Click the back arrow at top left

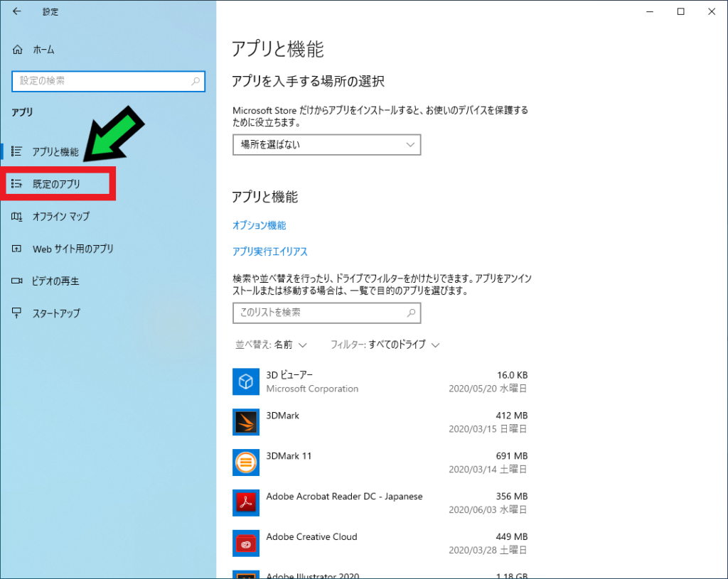click(x=16, y=11)
